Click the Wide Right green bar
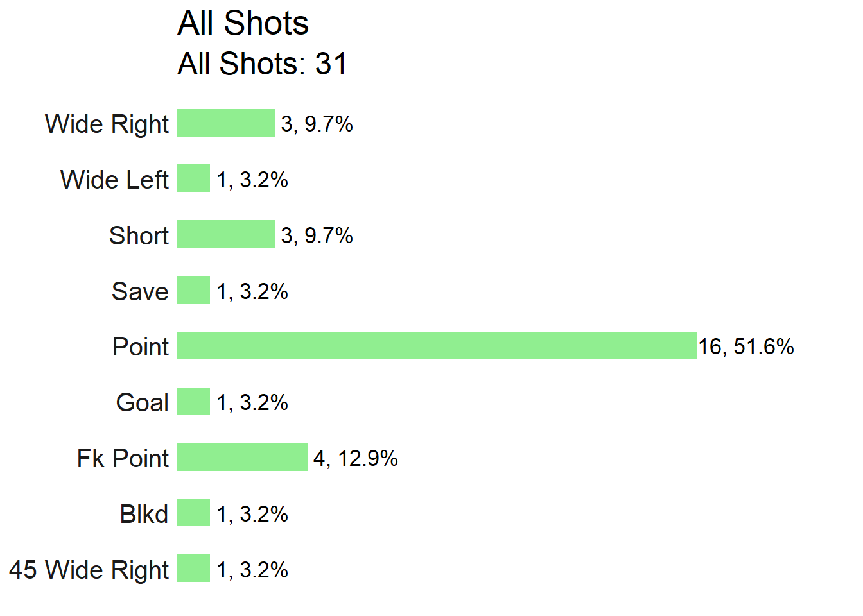 [226, 123]
